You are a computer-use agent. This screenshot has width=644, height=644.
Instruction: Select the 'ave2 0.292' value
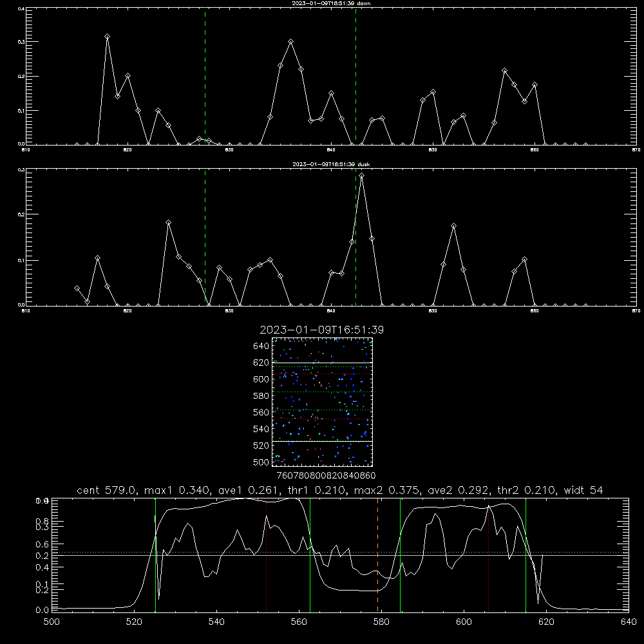(457, 490)
